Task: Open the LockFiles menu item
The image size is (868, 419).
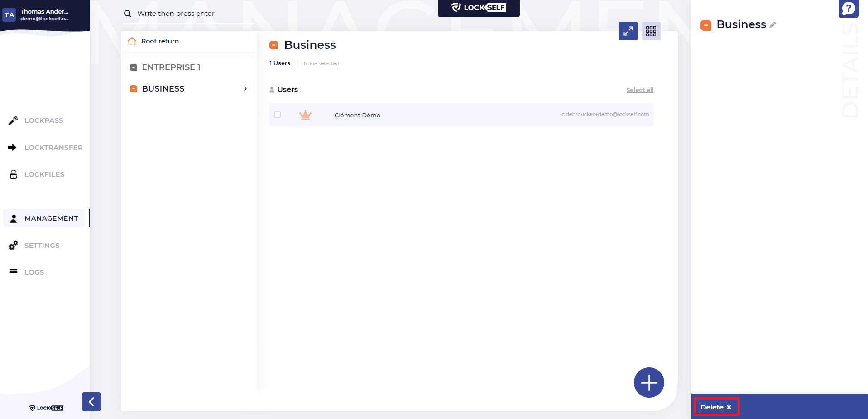Action: tap(44, 174)
